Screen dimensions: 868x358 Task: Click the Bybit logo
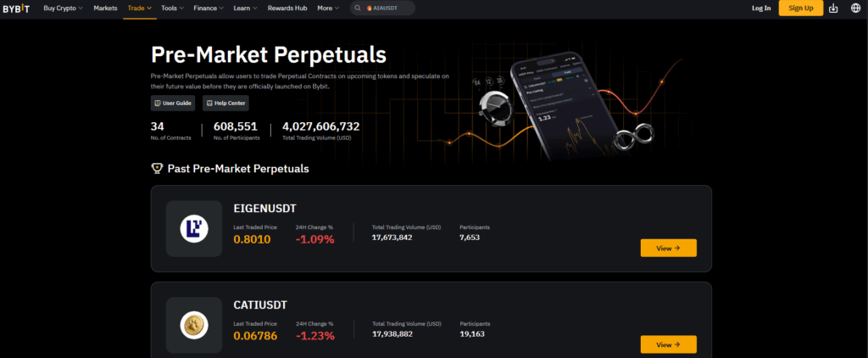click(18, 8)
